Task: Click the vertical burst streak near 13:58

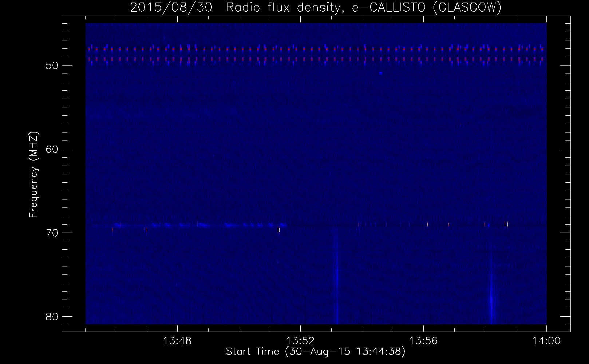Action: point(492,289)
